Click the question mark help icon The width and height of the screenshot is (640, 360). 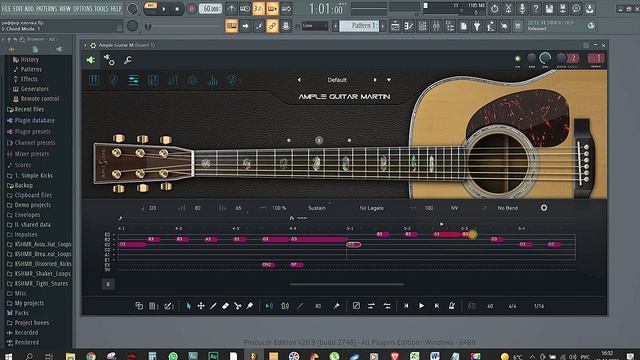click(x=536, y=9)
